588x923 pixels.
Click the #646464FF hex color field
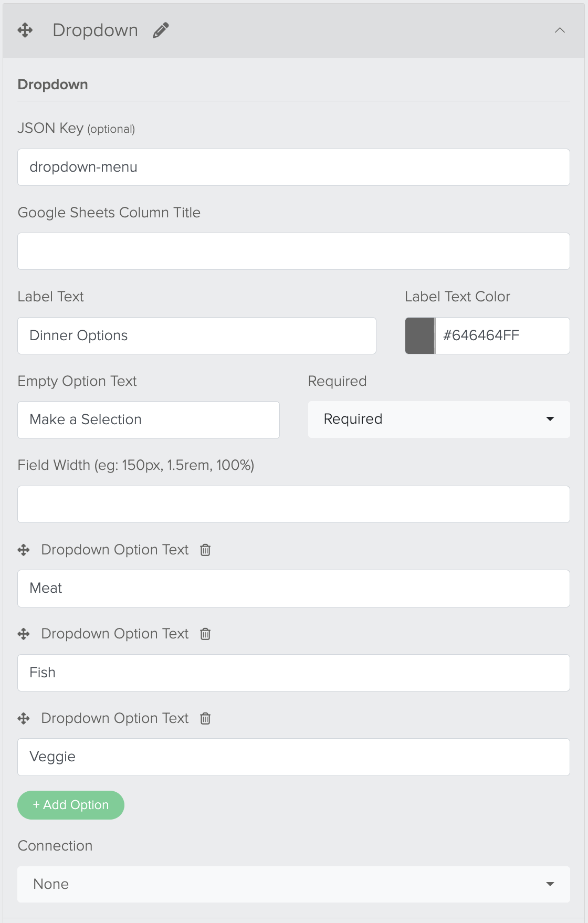pyautogui.click(x=502, y=335)
